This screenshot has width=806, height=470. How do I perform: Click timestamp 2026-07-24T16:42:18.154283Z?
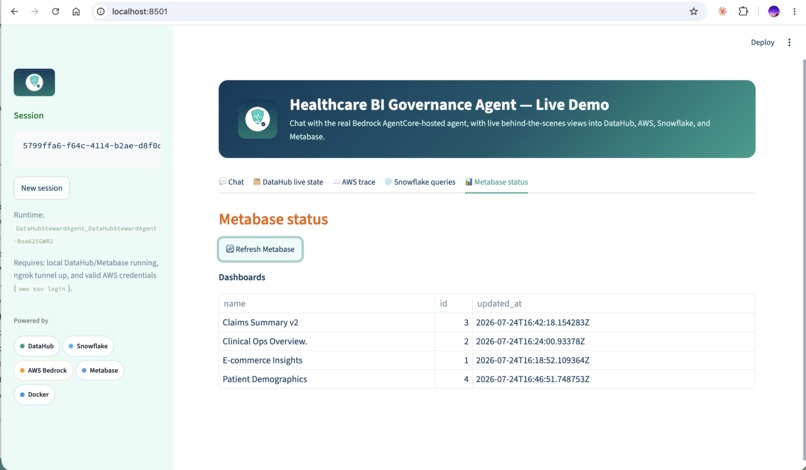[x=533, y=322]
